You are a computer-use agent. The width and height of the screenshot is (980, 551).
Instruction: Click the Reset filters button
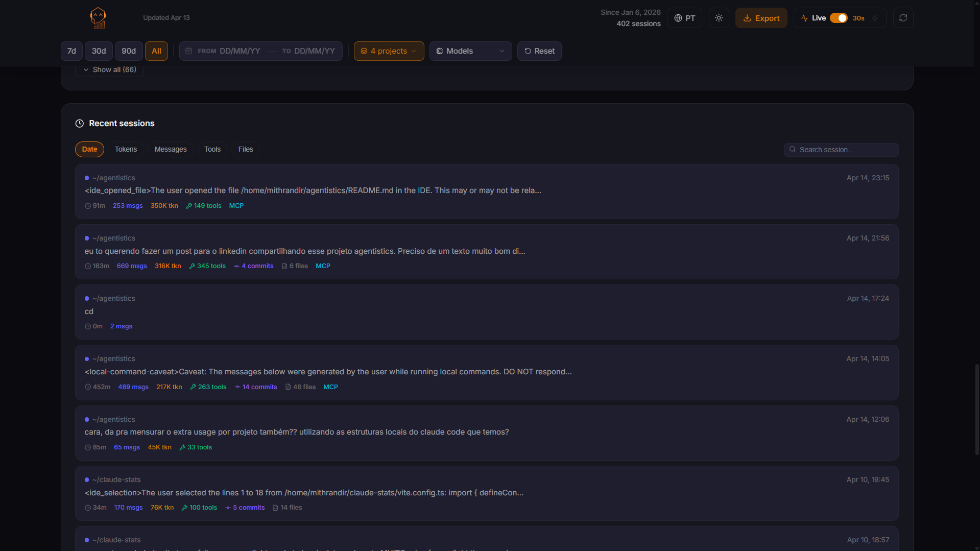(x=539, y=51)
